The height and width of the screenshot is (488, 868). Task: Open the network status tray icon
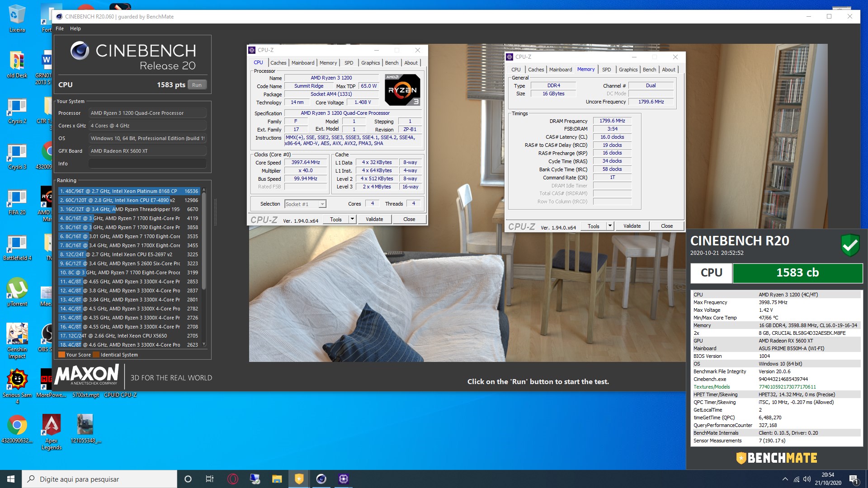(796, 479)
